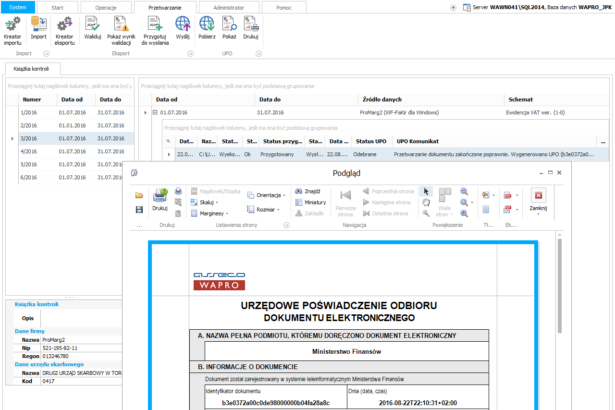Open the page color dropdown in Tł... group
615x410 pixels.
point(493,195)
